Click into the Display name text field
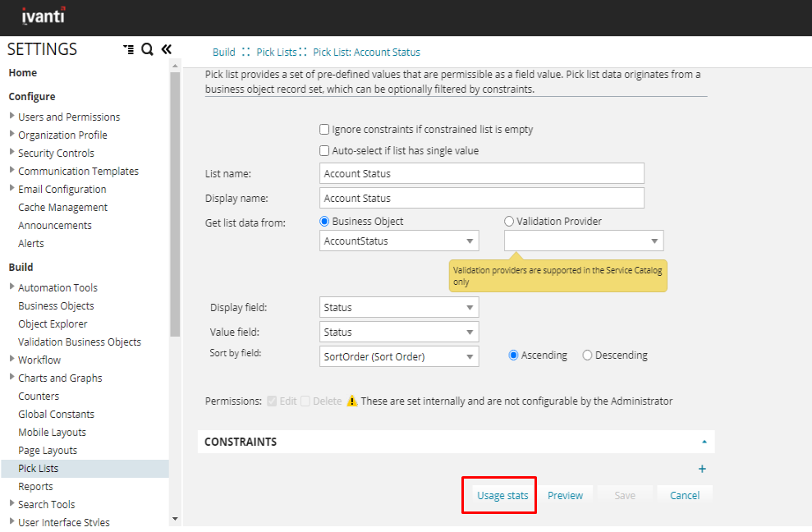812x532 pixels. pyautogui.click(x=481, y=198)
